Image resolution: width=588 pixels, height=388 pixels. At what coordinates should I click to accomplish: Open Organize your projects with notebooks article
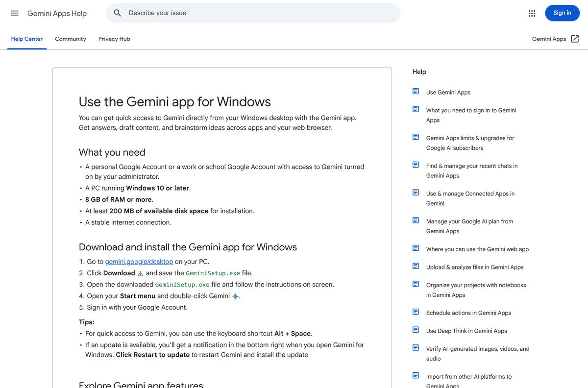point(476,290)
